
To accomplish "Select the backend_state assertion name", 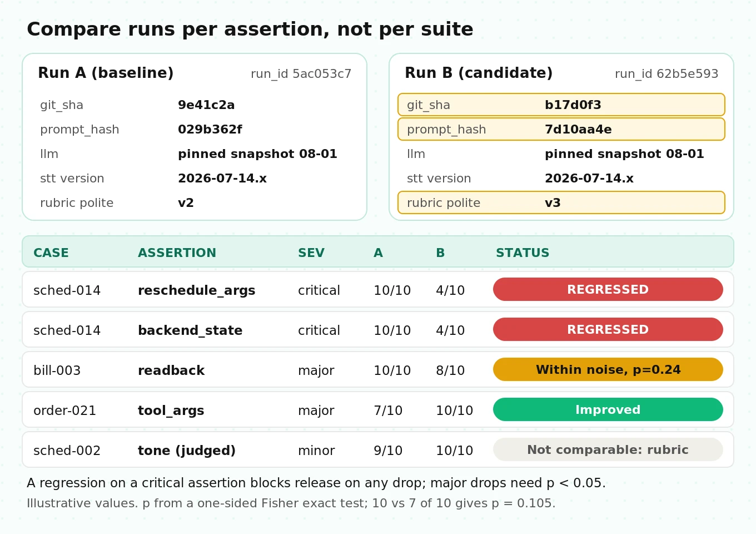I will click(190, 330).
